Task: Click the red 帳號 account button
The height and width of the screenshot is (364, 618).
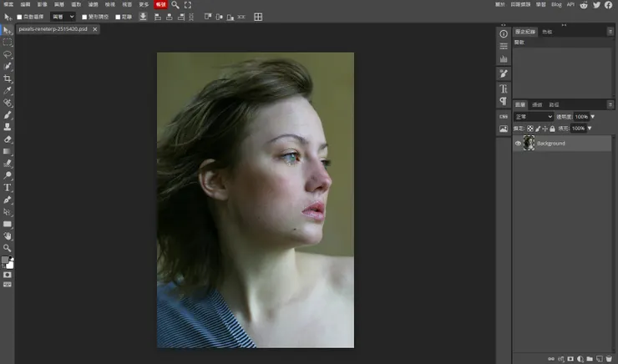Action: (160, 5)
